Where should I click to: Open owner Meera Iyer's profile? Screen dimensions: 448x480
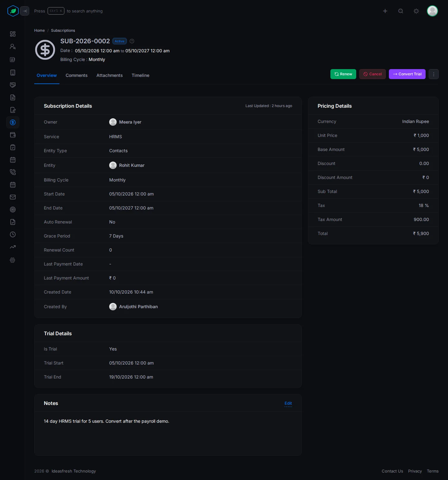coord(125,122)
